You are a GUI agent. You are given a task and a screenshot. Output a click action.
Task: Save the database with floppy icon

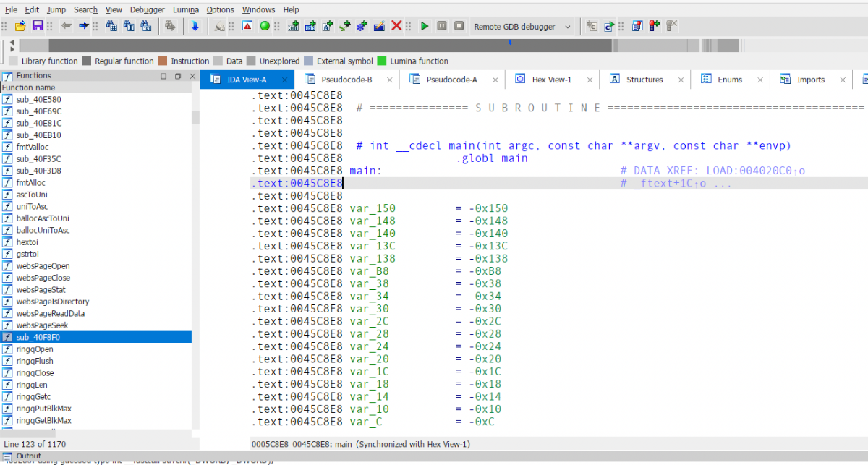(37, 26)
